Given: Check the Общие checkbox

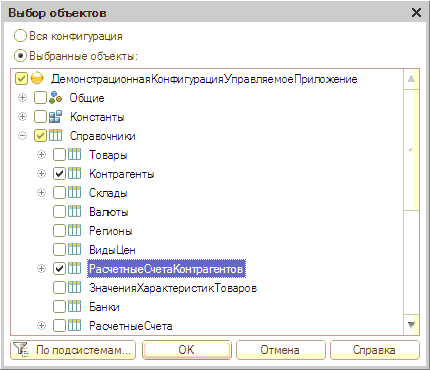Looking at the screenshot, I should (x=40, y=98).
